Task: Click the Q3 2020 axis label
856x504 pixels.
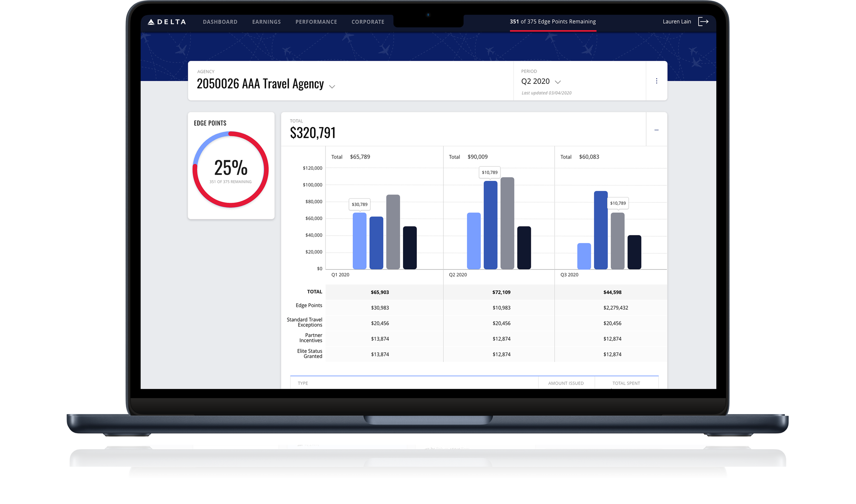Action: click(x=569, y=275)
